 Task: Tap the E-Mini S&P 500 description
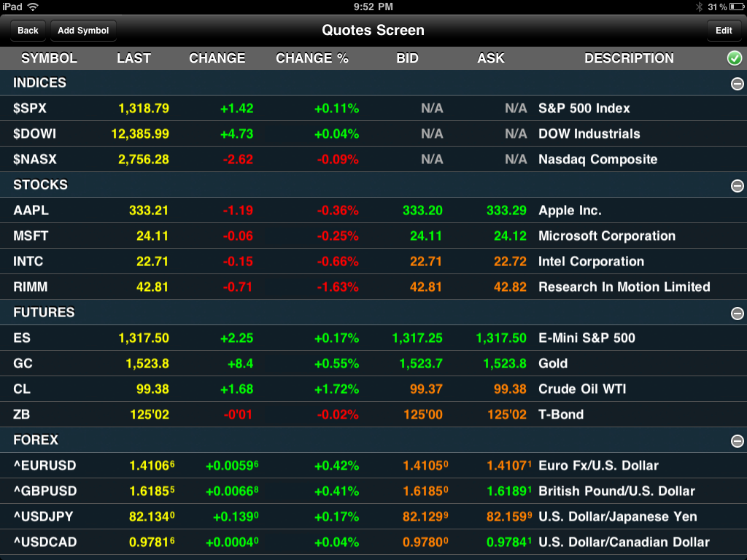(587, 338)
